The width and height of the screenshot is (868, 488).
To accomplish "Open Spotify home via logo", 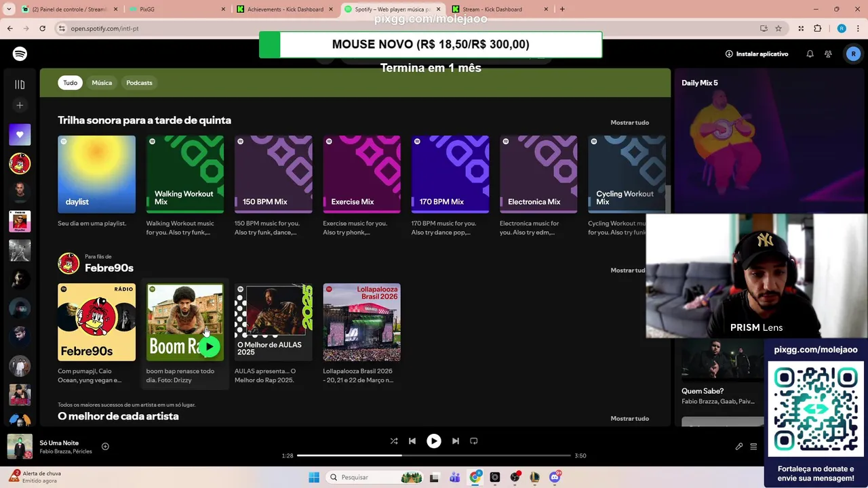I will coord(20,54).
